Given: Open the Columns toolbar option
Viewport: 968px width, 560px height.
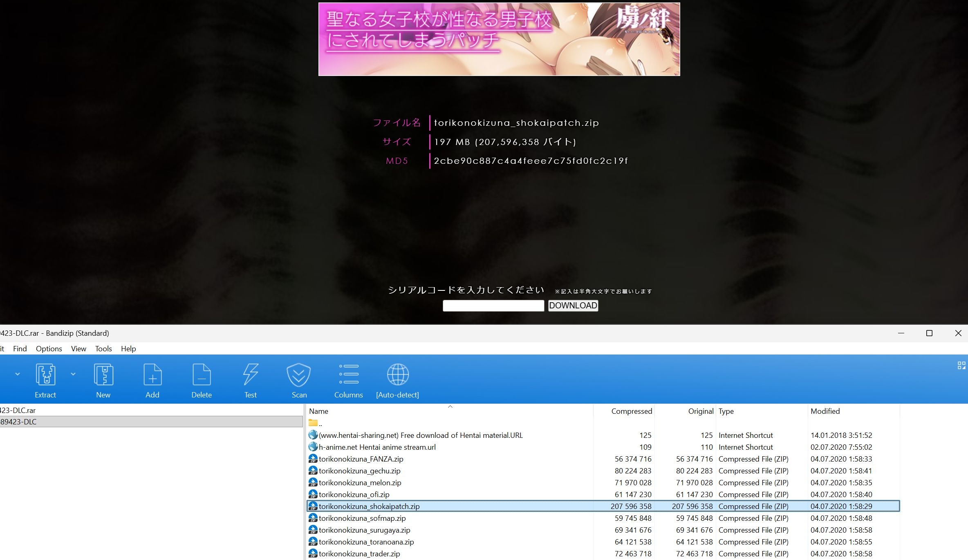Looking at the screenshot, I should [x=349, y=380].
